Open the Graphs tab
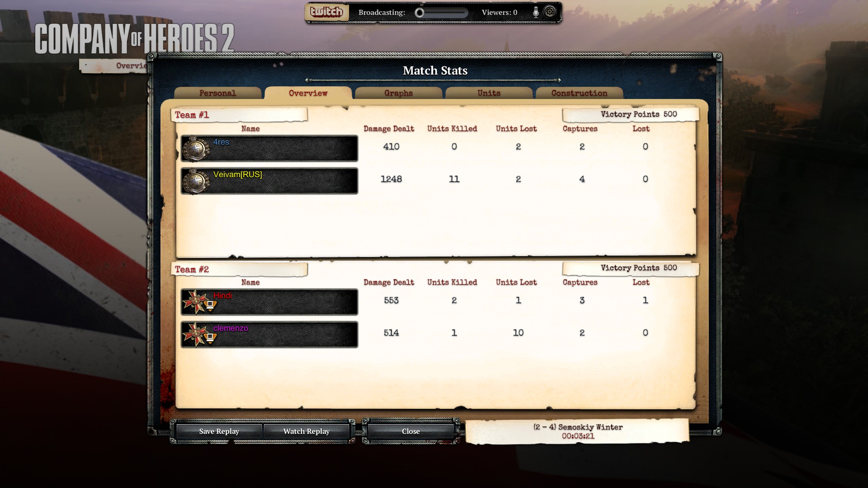 tap(399, 93)
